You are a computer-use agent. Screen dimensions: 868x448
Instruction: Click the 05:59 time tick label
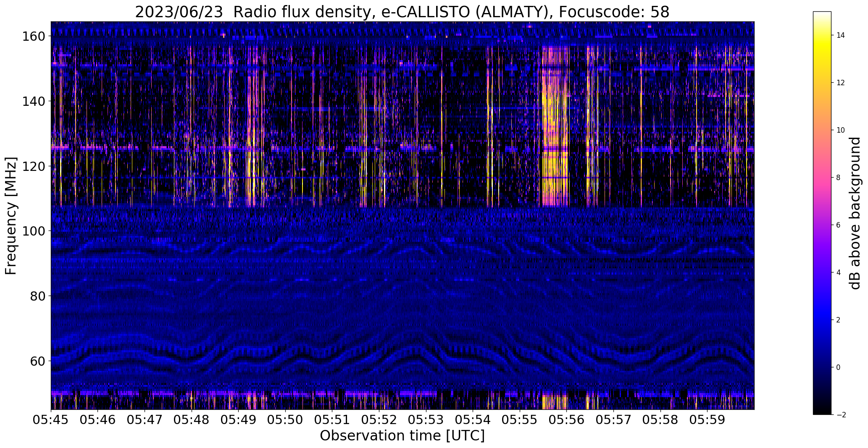click(707, 419)
